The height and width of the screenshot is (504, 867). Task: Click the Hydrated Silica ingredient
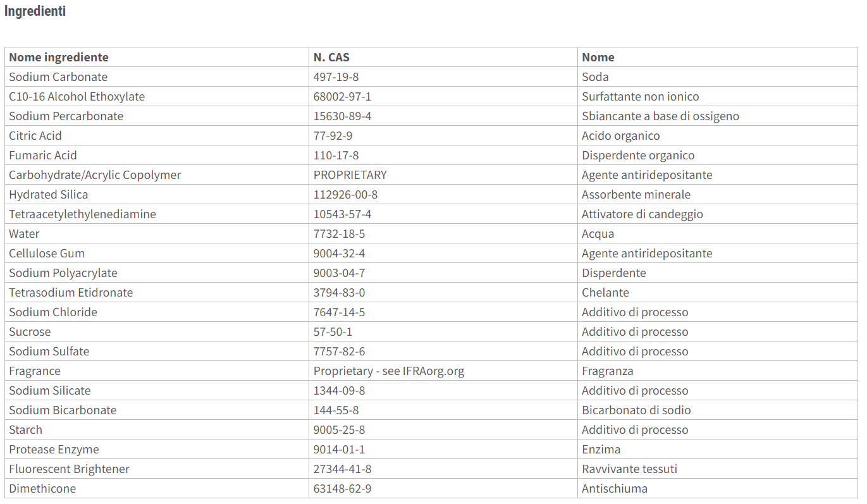pos(49,194)
